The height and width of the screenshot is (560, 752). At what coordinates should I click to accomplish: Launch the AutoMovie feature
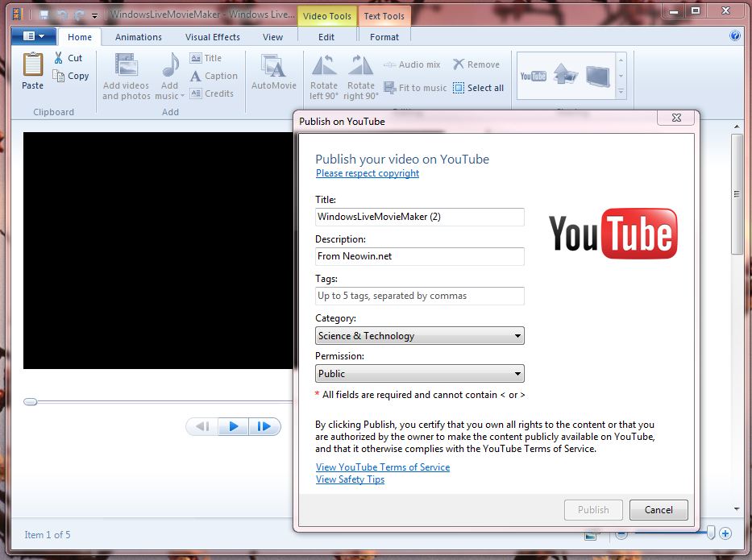coord(274,72)
